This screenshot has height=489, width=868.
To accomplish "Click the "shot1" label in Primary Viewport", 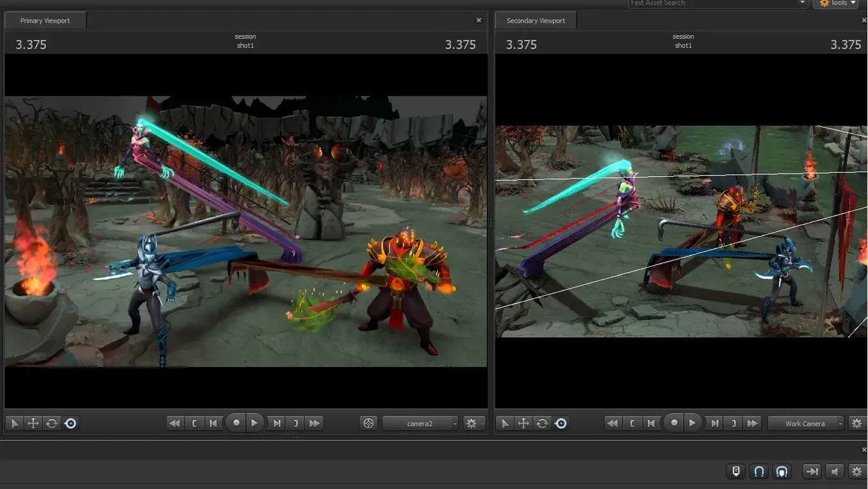I will click(x=245, y=45).
